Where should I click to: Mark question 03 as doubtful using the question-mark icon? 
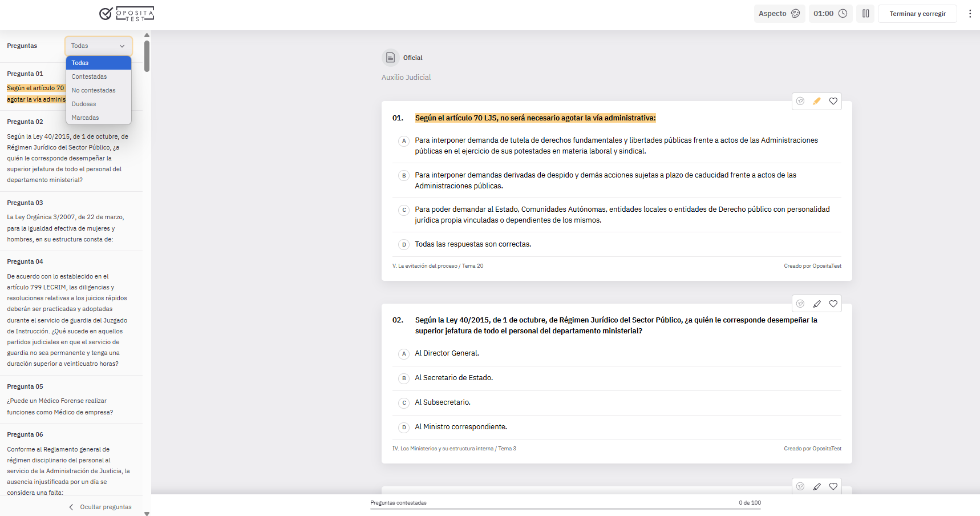coord(800,486)
